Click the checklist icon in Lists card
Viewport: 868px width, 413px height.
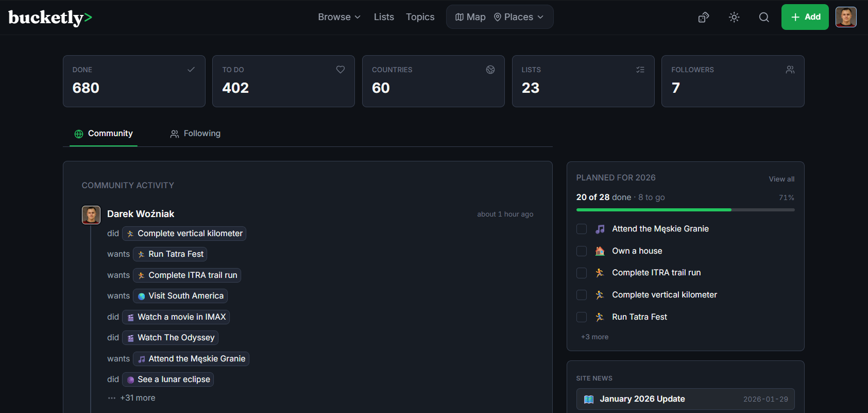640,70
